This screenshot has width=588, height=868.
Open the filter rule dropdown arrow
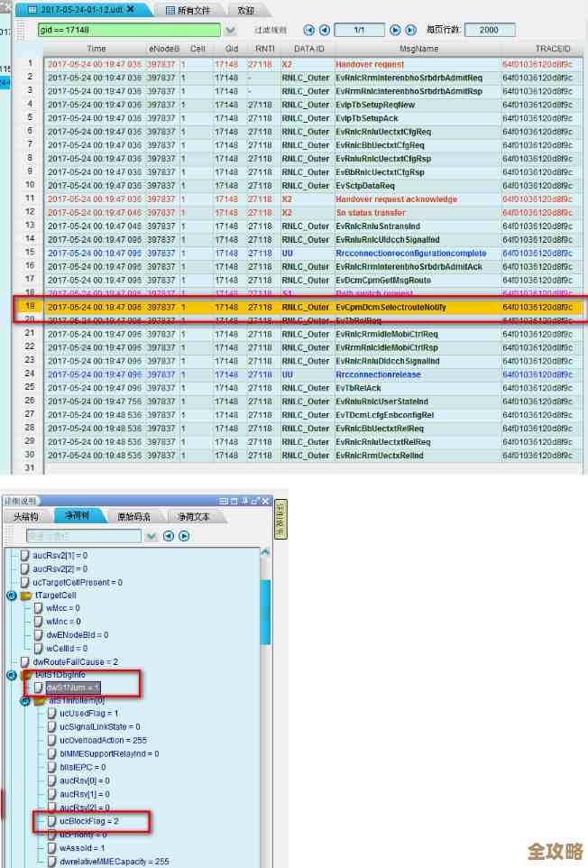click(x=231, y=30)
